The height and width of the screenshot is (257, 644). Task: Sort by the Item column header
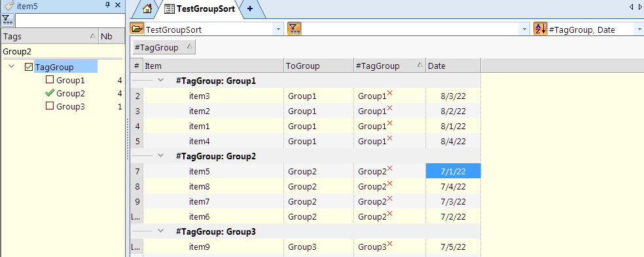click(213, 66)
